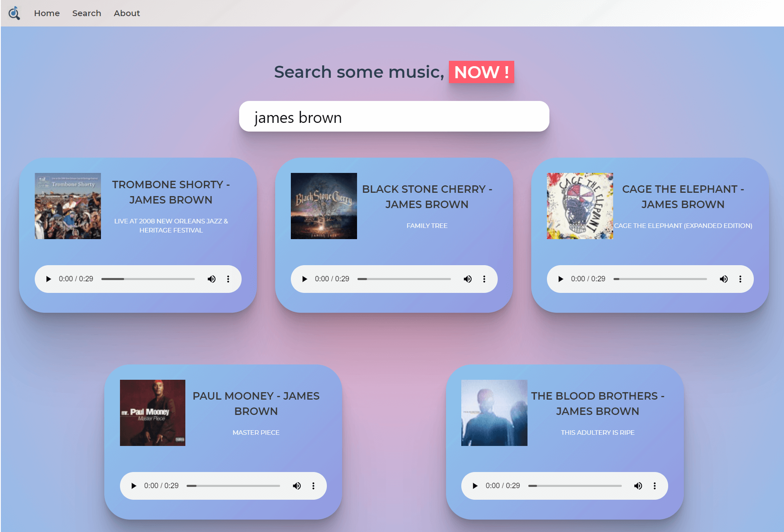Viewport: 784px width, 532px height.
Task: Play the Trombone Shorty track
Action: 48,279
